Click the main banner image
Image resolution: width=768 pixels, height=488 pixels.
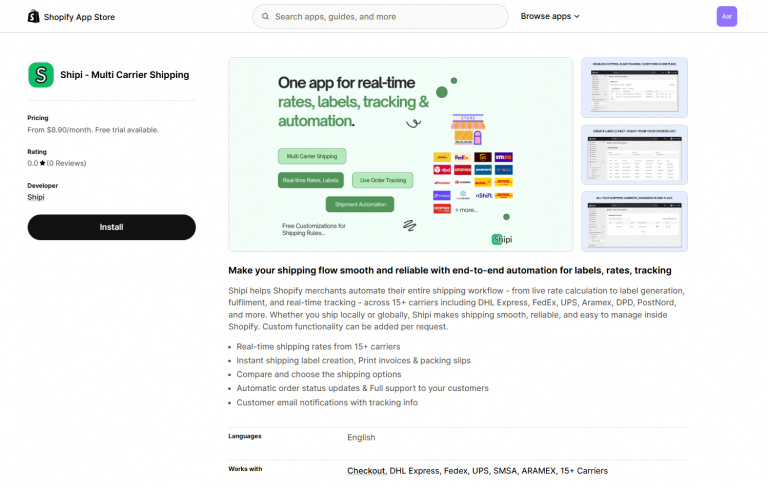point(400,154)
